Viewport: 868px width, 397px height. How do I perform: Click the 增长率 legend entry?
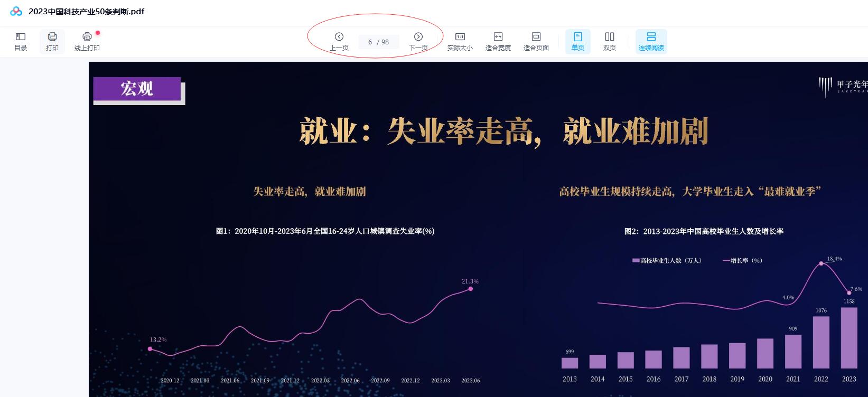click(742, 260)
